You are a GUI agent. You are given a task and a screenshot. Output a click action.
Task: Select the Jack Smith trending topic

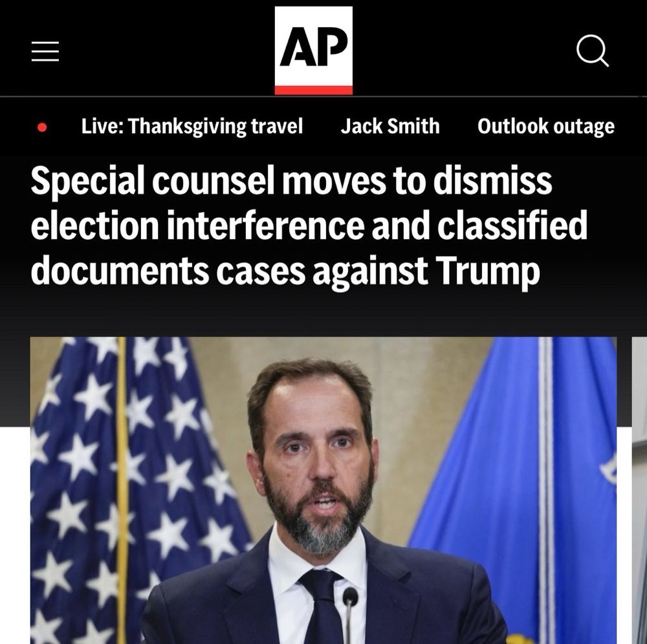[390, 126]
